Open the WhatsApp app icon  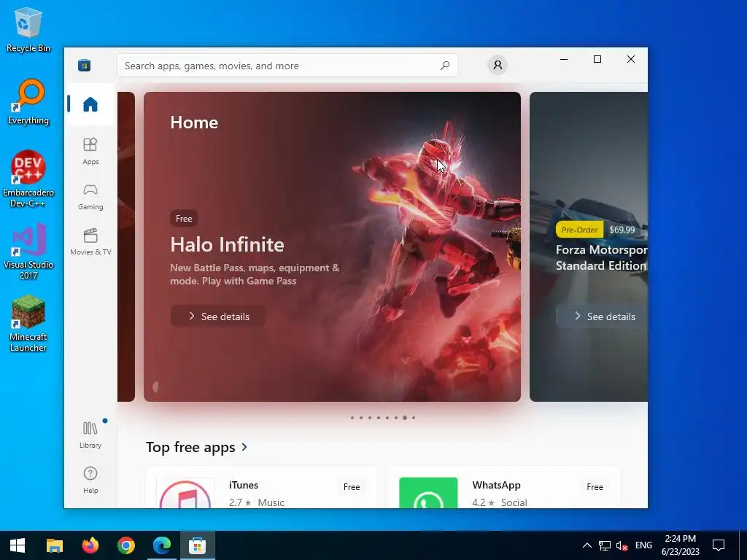point(428,493)
